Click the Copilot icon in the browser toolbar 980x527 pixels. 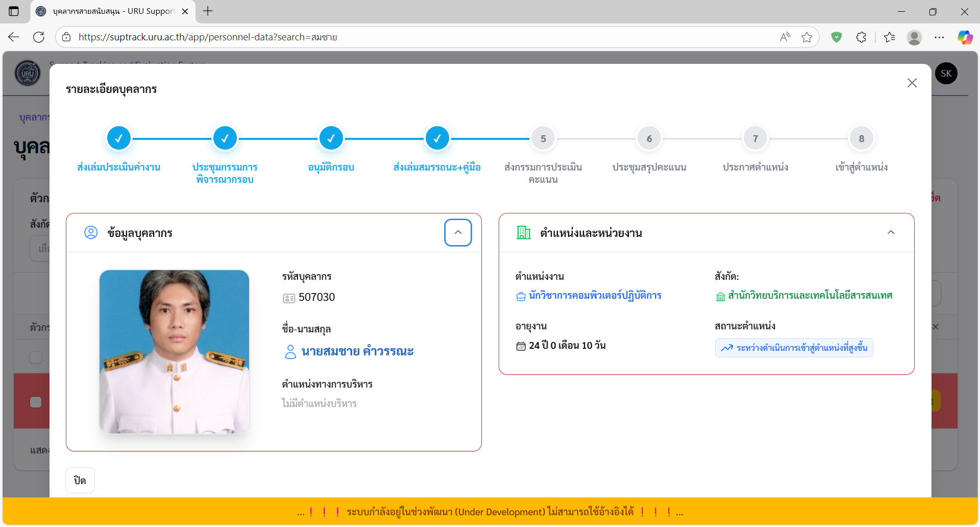[x=965, y=37]
